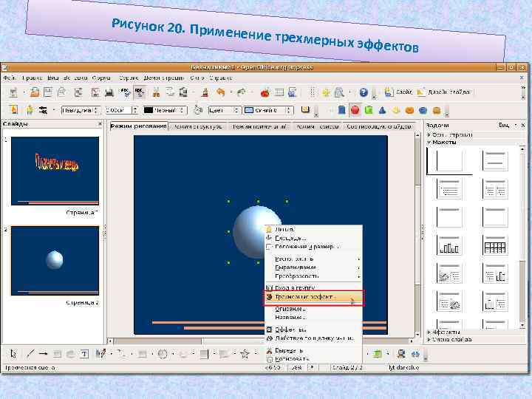The image size is (532, 399).
Task: Switch to Режим примечаний tab
Action: pos(260,126)
